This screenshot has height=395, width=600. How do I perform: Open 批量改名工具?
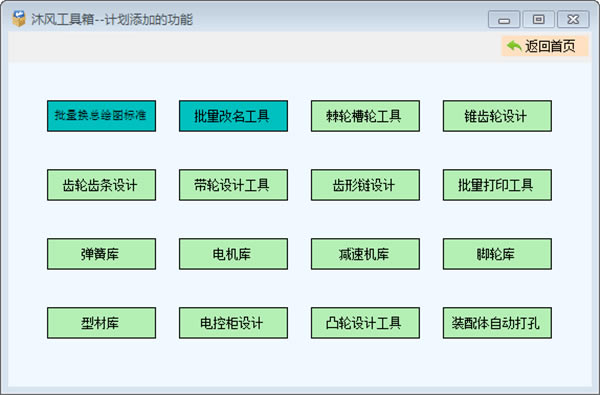[x=233, y=116]
